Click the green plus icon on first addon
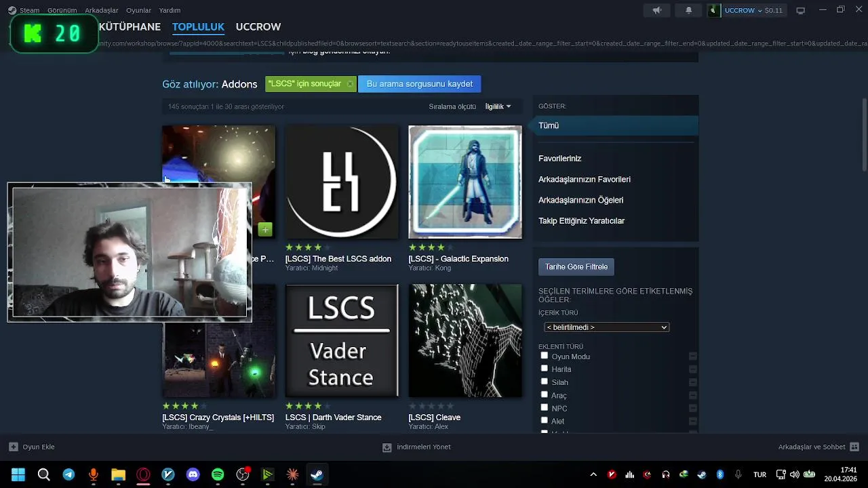This screenshot has height=488, width=868. coord(265,230)
